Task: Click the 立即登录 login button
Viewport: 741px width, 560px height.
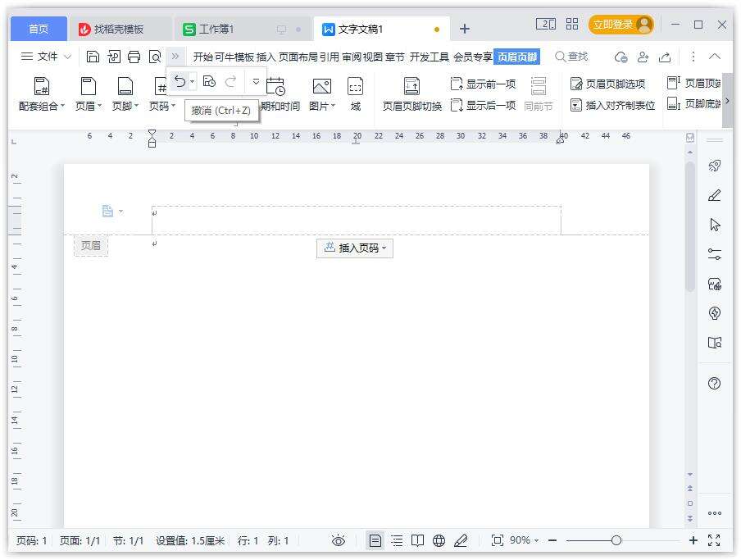Action: (621, 25)
